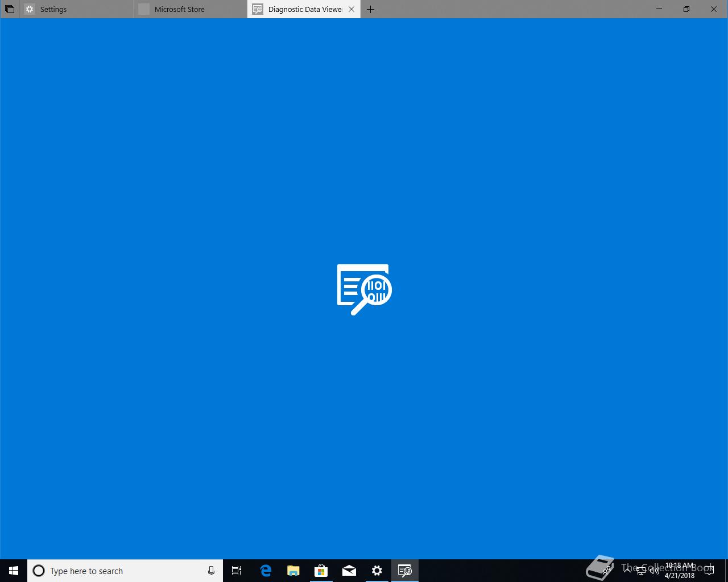Close the Diagnostic Data Viewer tab
This screenshot has width=728, height=582.
351,9
